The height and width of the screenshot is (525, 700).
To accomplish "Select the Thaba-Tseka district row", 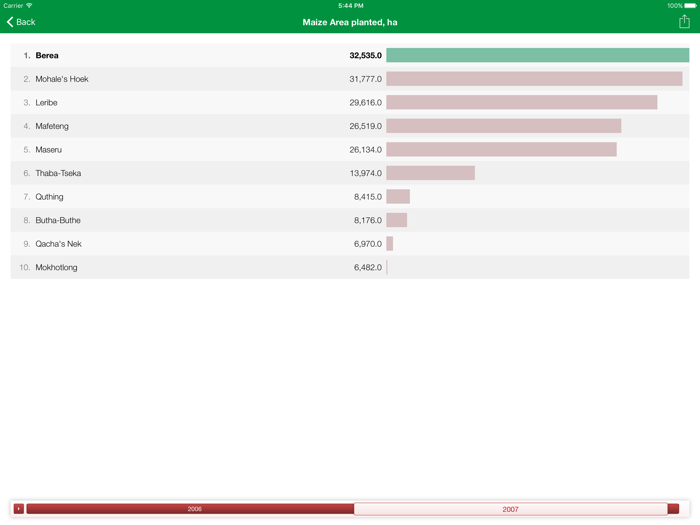I will pos(350,173).
